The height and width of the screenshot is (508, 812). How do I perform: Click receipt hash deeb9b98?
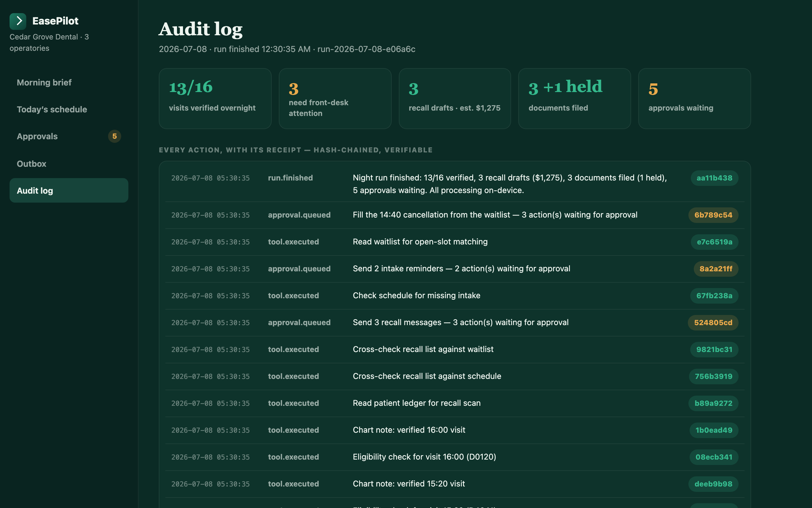pyautogui.click(x=713, y=484)
